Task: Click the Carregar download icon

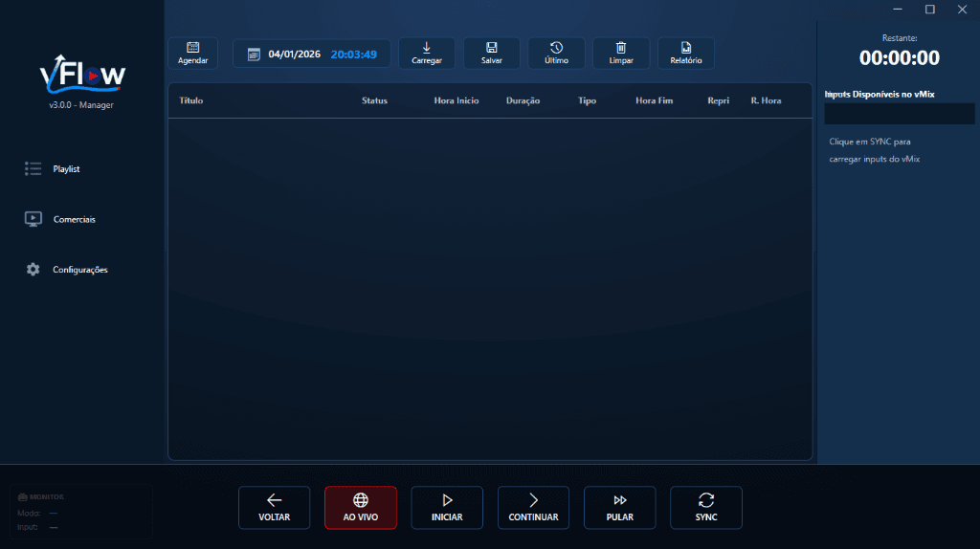Action: [426, 53]
